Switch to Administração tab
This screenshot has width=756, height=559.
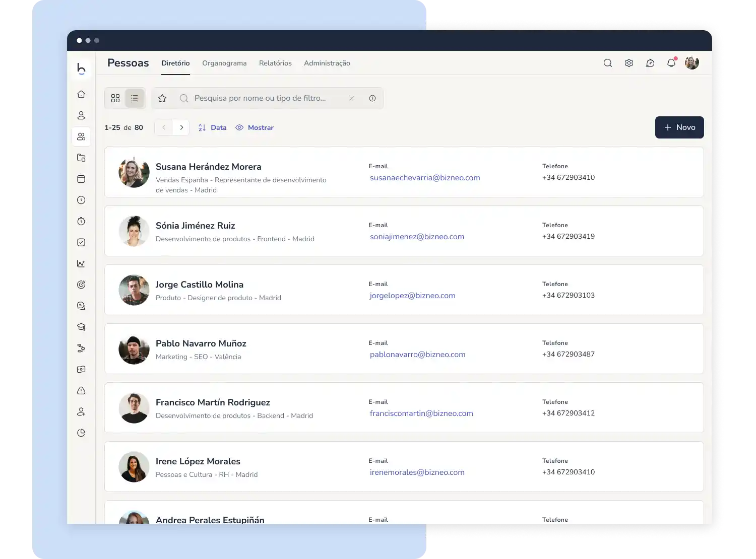click(327, 63)
